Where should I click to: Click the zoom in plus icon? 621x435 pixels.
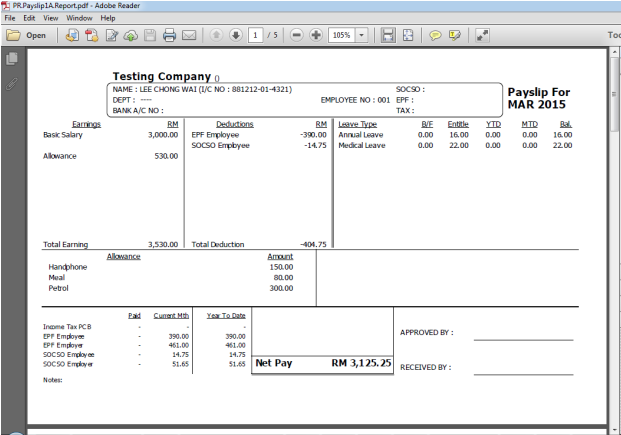316,35
